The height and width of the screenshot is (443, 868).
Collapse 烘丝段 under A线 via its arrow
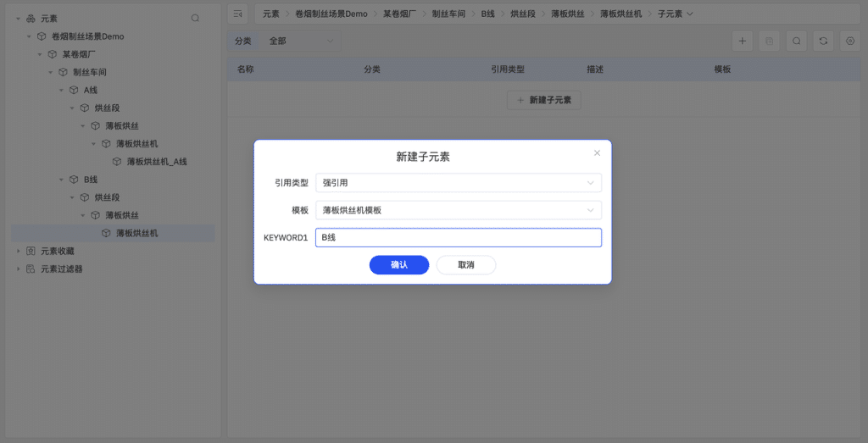point(72,108)
